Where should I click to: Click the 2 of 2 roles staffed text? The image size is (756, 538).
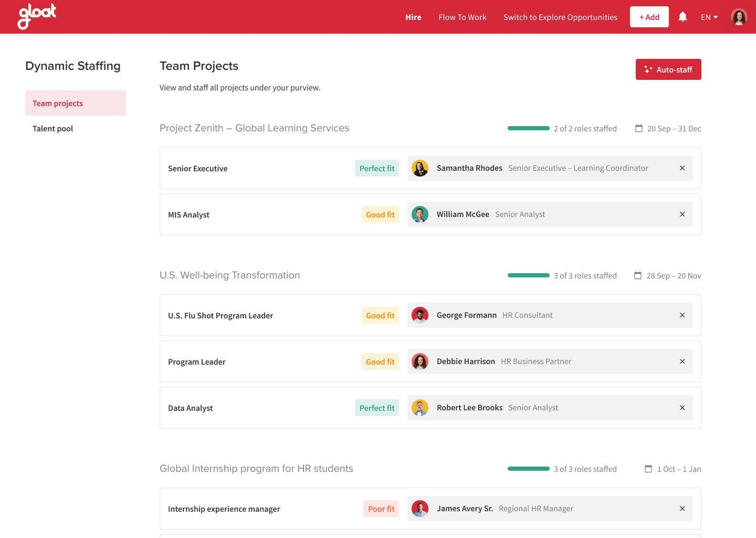point(585,128)
